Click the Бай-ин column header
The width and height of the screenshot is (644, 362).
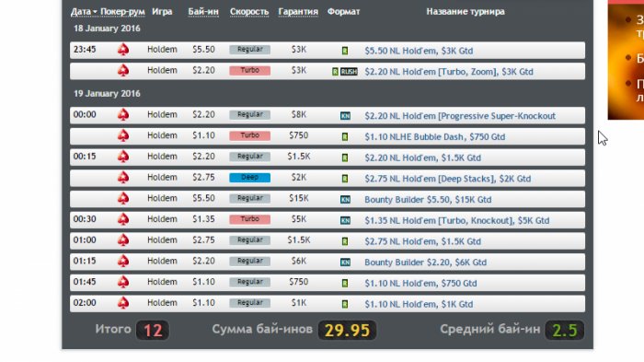[203, 12]
